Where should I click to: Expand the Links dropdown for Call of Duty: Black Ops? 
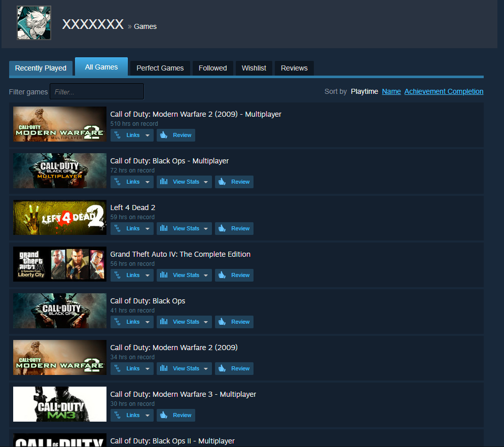tap(147, 322)
